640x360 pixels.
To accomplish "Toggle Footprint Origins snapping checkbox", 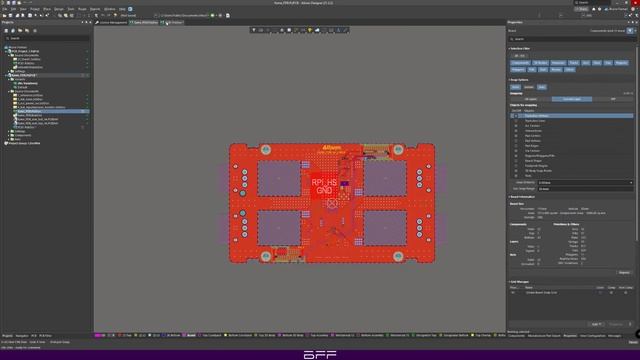I will (x=516, y=166).
